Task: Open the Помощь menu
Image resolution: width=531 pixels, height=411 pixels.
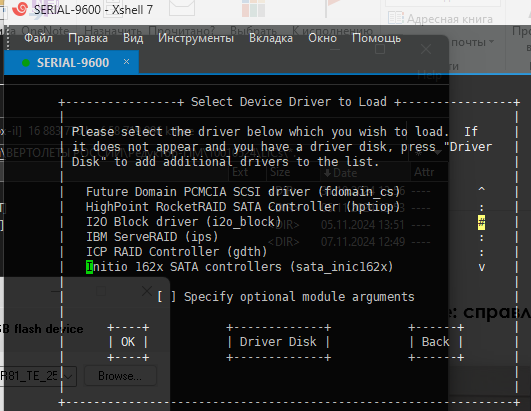Action: (376, 38)
